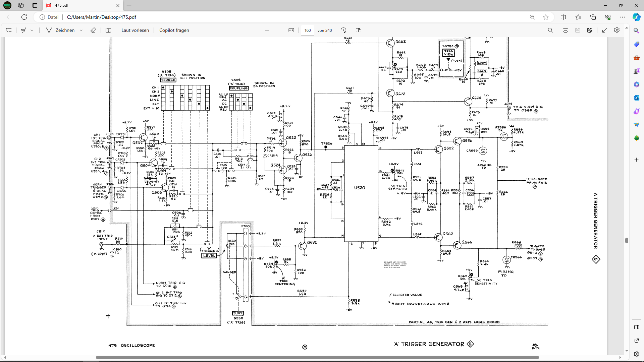Open link in external window sidebar icon
The image size is (644, 362).
pos(636,341)
